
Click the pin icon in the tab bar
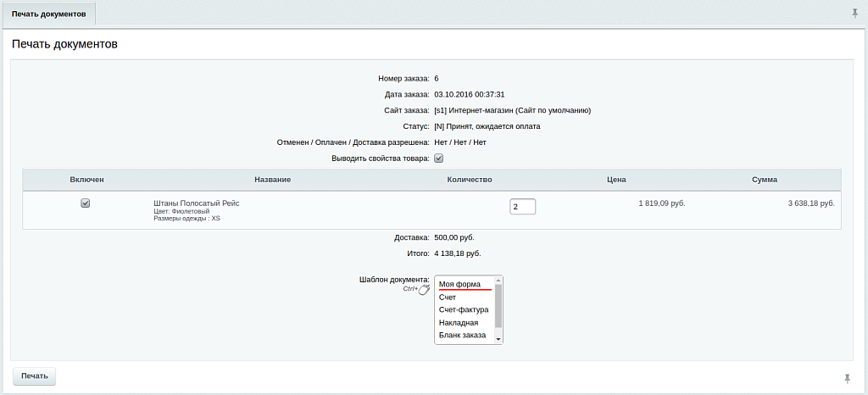[854, 13]
